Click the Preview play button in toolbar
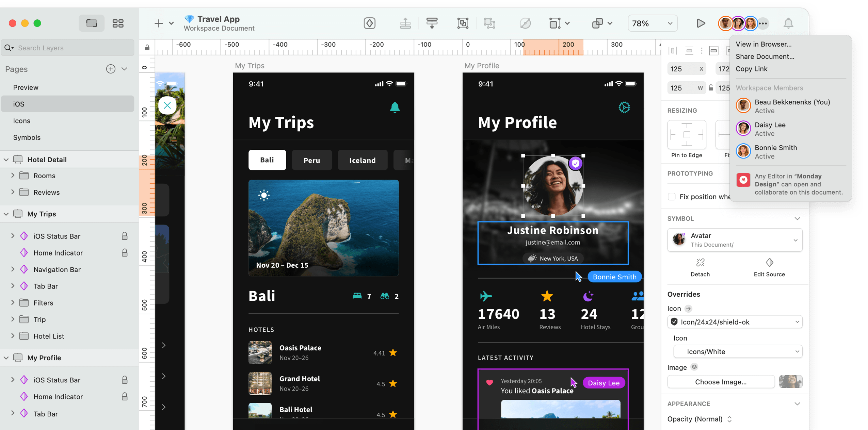 coord(701,23)
